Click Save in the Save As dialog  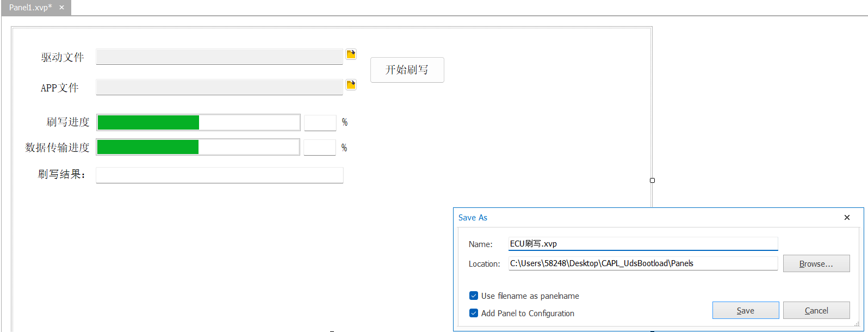(x=746, y=310)
